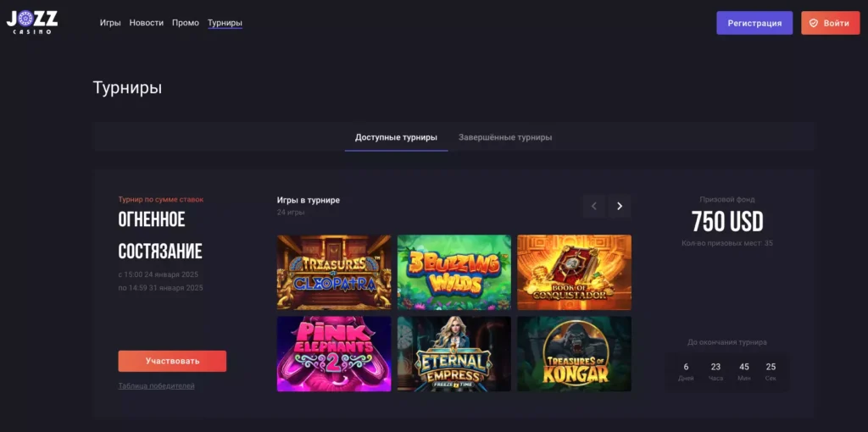
Task: Click the start date с 15:00 24 января 2025
Action: pos(158,275)
